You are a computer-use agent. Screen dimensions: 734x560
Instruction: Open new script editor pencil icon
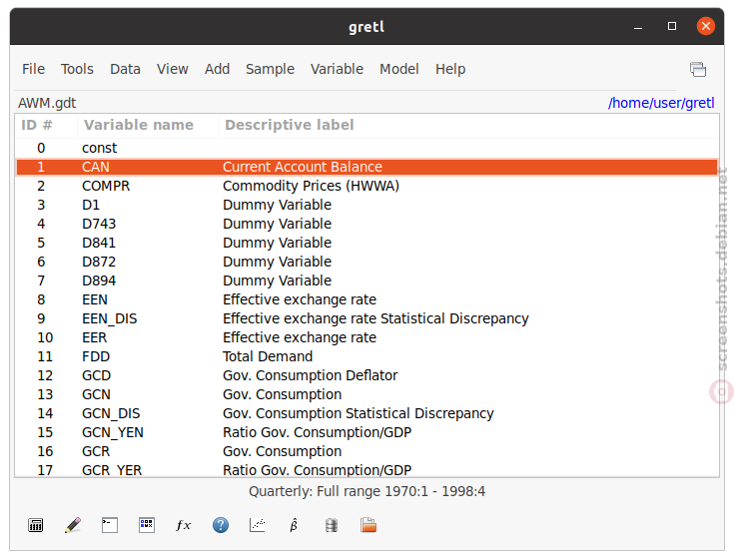click(x=73, y=525)
